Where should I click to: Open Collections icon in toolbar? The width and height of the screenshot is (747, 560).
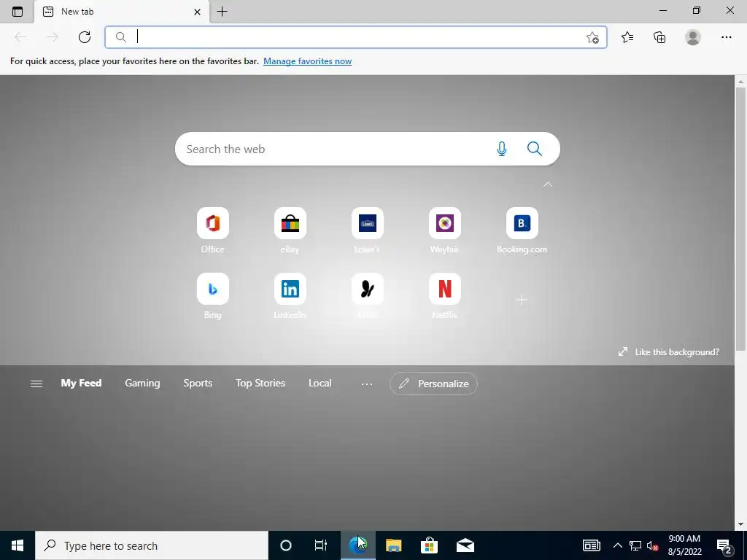click(659, 37)
